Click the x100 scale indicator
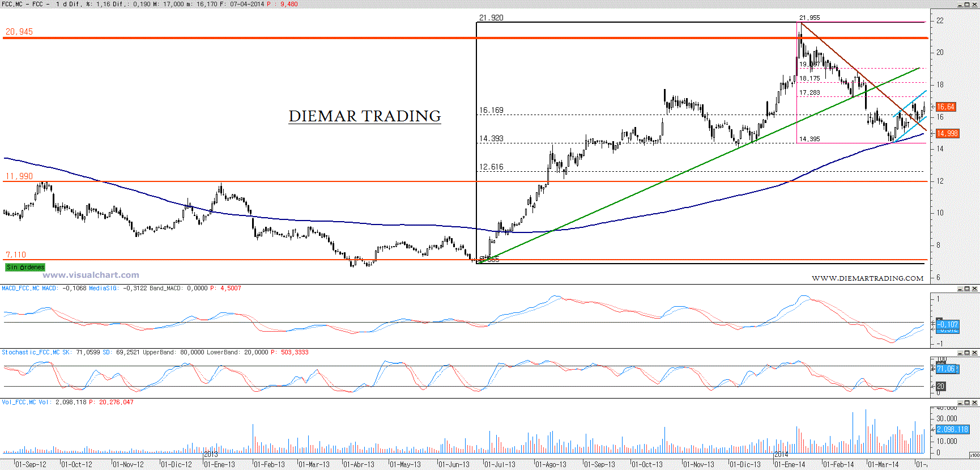Screen dimensions: 980x470 coord(974,455)
